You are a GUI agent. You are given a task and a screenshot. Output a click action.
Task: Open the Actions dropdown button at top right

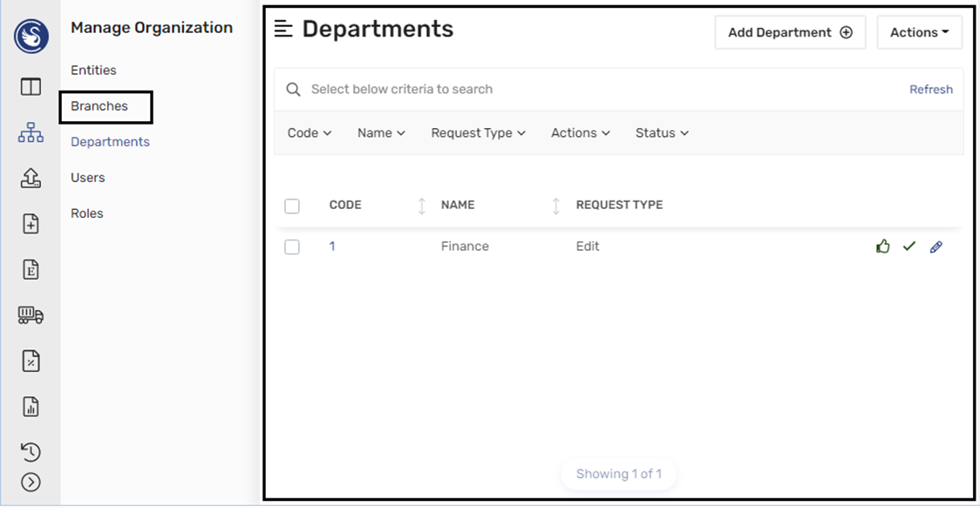coord(919,32)
